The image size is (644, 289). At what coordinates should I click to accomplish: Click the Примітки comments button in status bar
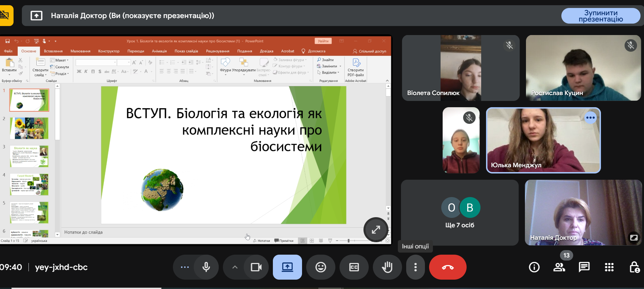(284, 240)
